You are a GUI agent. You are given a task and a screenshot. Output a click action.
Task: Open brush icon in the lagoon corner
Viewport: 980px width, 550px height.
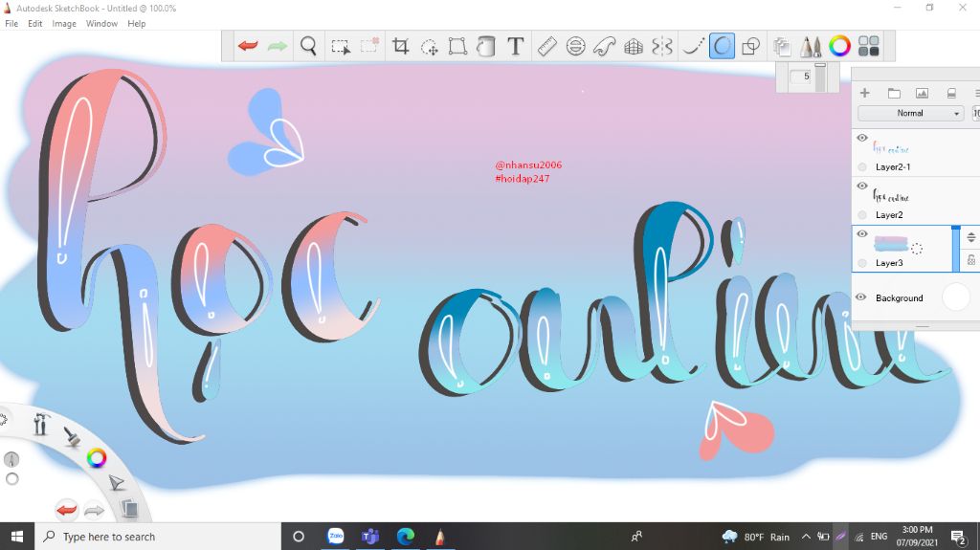tap(72, 436)
